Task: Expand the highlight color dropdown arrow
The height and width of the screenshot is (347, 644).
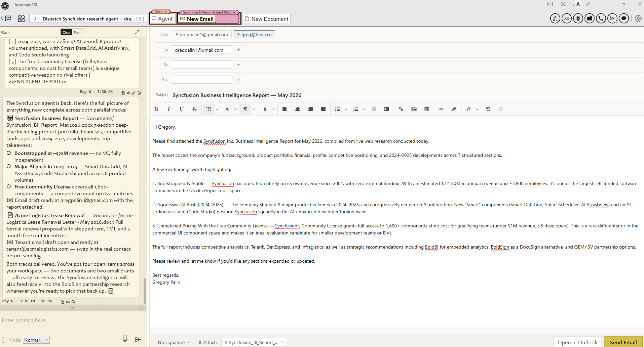Action: pyautogui.click(x=273, y=109)
